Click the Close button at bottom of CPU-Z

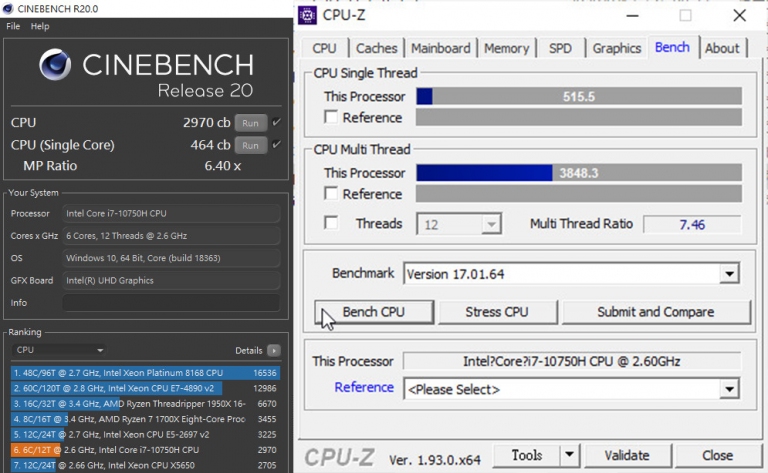point(718,455)
